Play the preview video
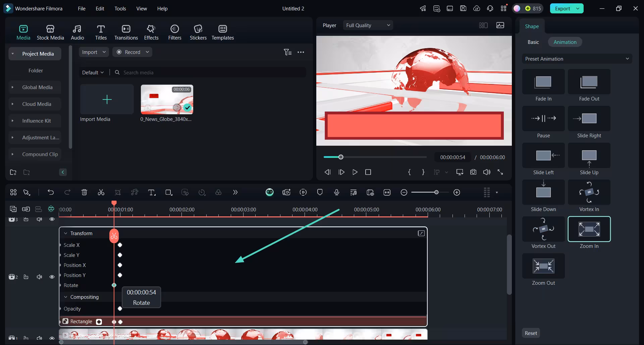644x345 pixels. coord(355,172)
